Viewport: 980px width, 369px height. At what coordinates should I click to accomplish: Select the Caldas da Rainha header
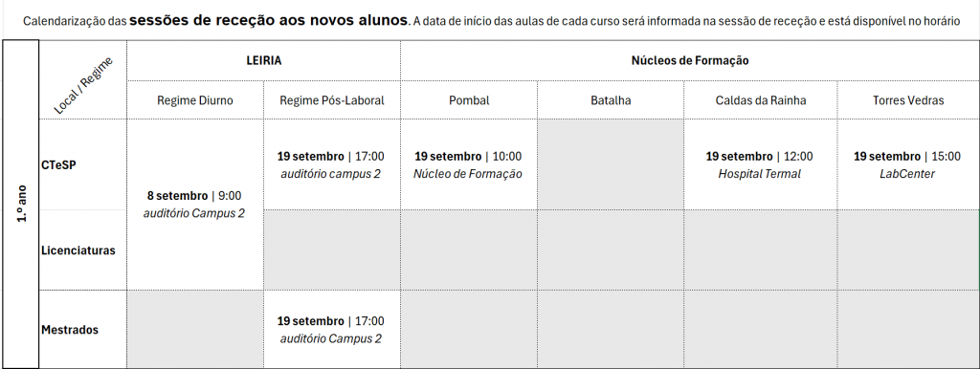click(x=761, y=100)
